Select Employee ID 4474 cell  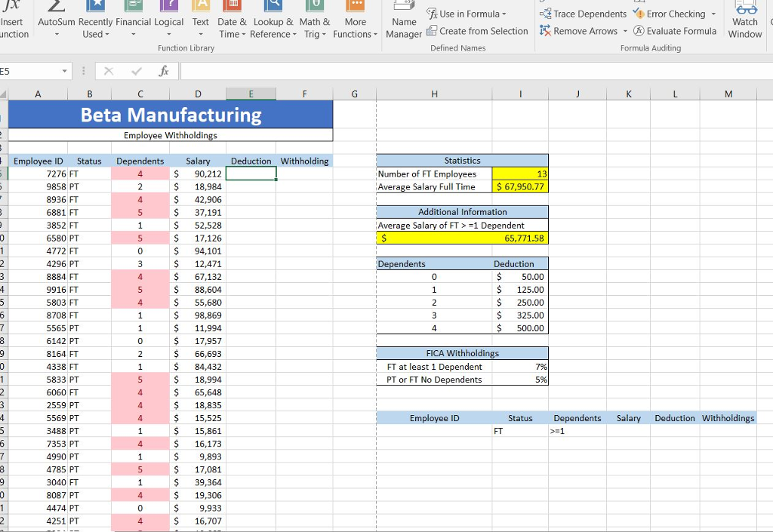click(38, 508)
